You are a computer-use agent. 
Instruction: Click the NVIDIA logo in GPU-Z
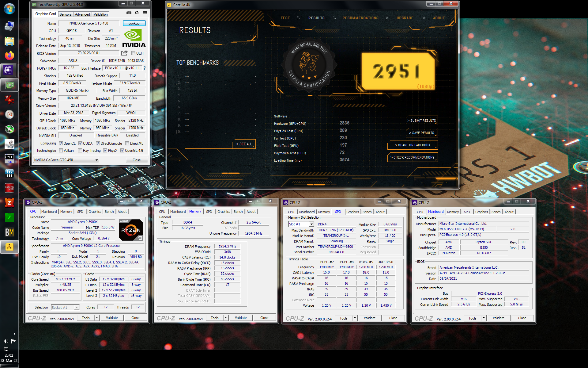click(134, 38)
